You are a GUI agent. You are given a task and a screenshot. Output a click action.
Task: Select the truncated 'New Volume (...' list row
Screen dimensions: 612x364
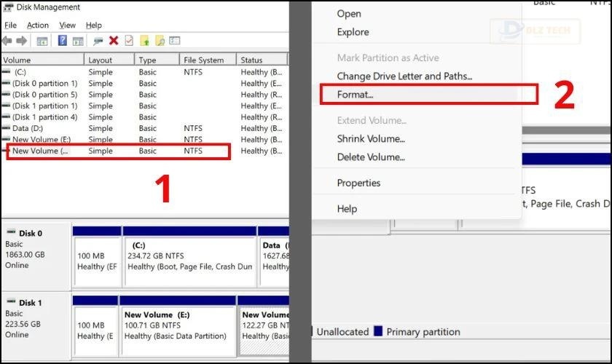144,151
